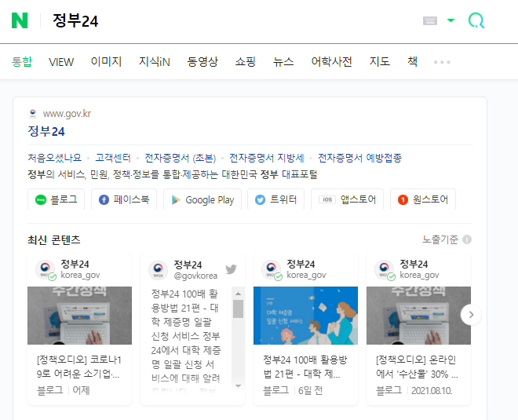This screenshot has width=518, height=420.
Task: Open the blue 정부24 title link
Action: point(46,132)
